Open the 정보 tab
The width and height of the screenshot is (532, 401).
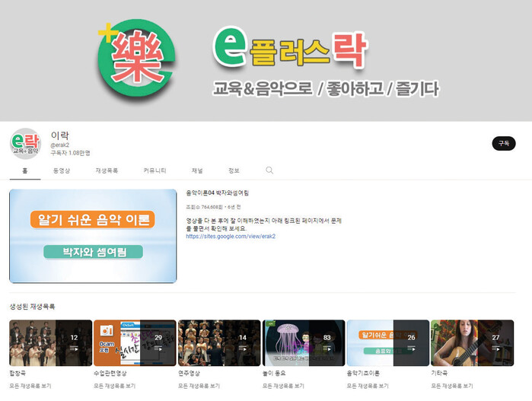coord(234,170)
